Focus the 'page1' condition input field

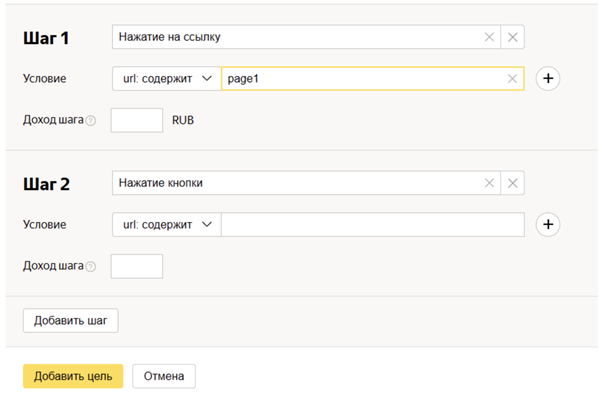(360, 78)
